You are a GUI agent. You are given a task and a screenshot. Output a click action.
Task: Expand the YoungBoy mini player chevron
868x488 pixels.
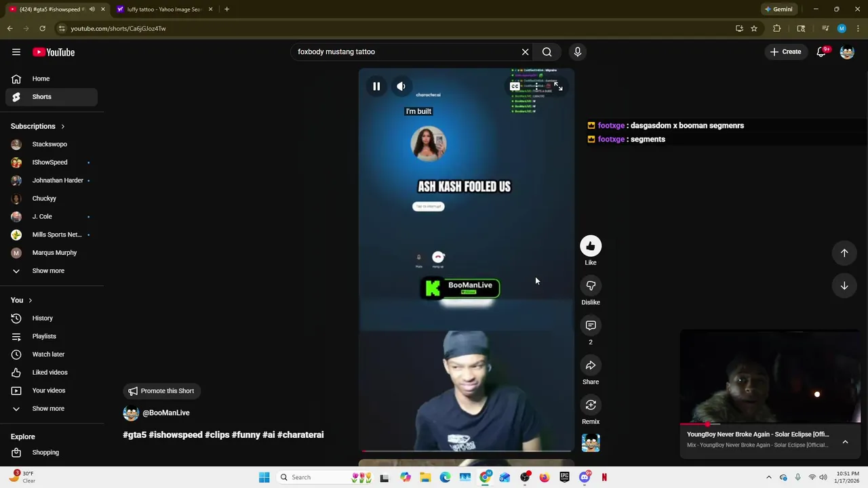[x=845, y=442]
